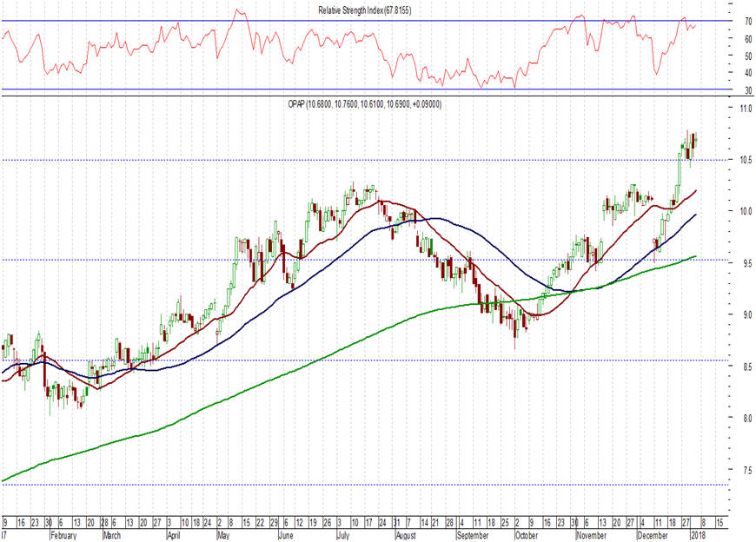Click the November month label
Screen dimensions: 756x542
click(592, 535)
